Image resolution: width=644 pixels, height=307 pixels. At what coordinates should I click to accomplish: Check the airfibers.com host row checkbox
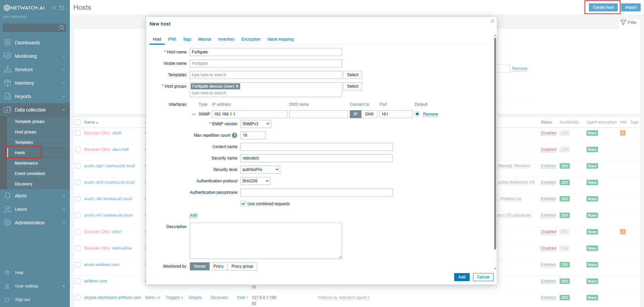point(78,281)
